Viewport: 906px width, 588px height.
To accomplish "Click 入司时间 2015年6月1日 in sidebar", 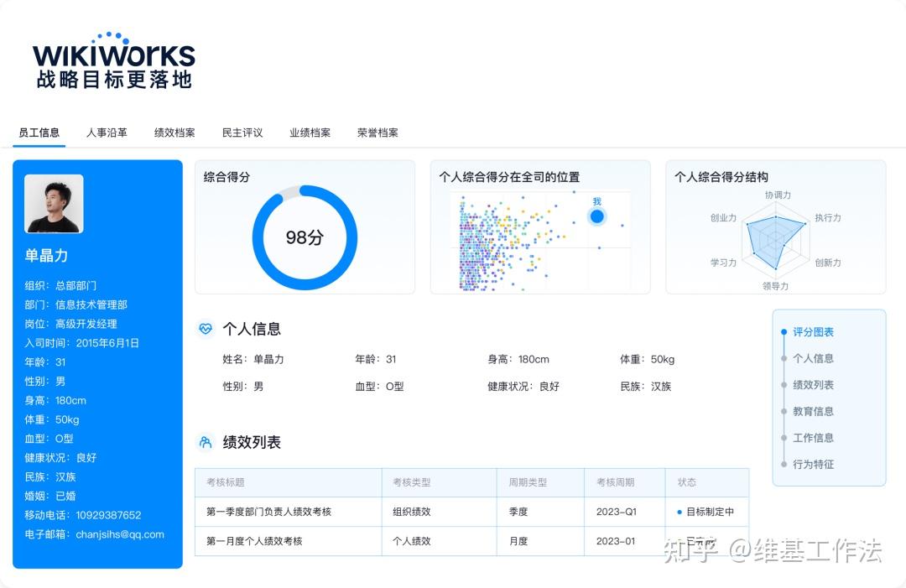I will (81, 343).
